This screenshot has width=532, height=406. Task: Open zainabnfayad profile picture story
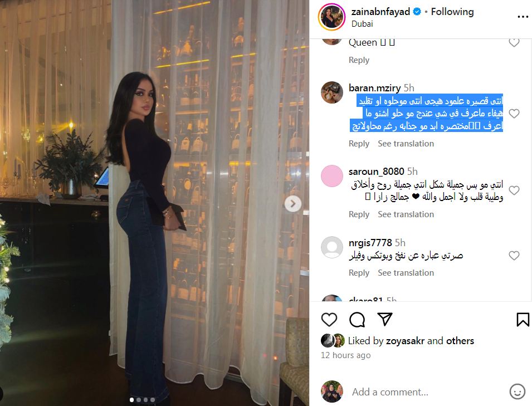coord(332,17)
